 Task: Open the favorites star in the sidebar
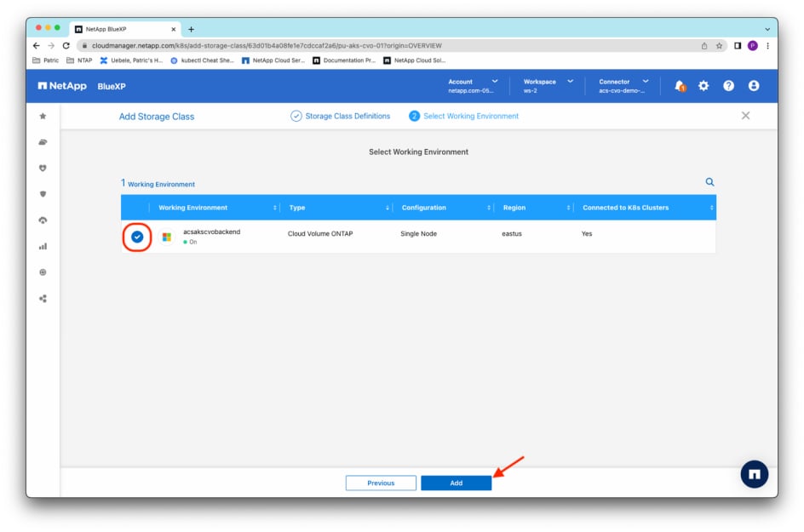[43, 117]
